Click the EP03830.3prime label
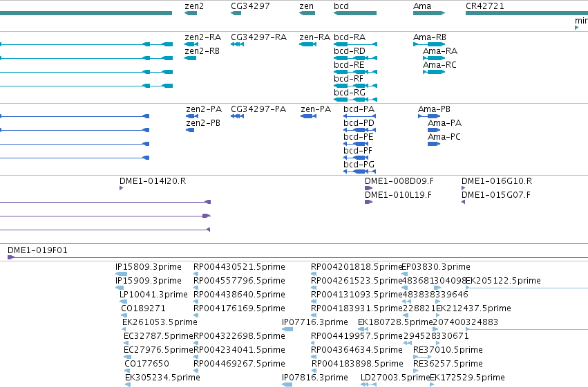 pyautogui.click(x=436, y=267)
